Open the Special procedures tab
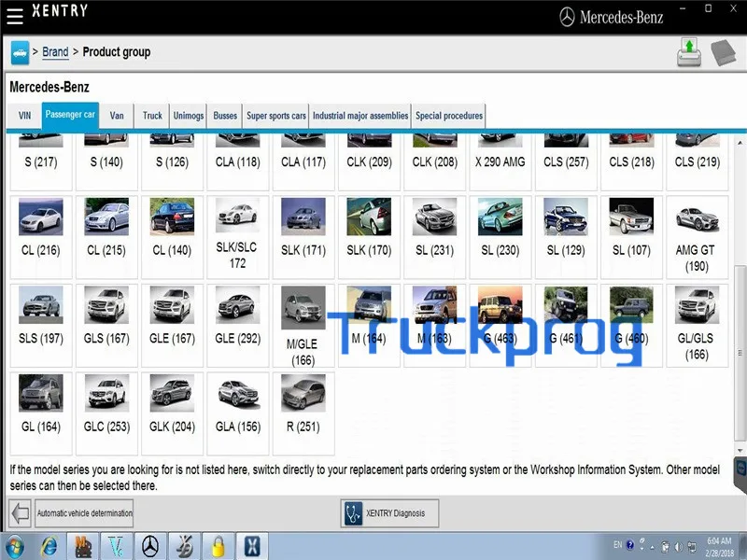 point(449,116)
